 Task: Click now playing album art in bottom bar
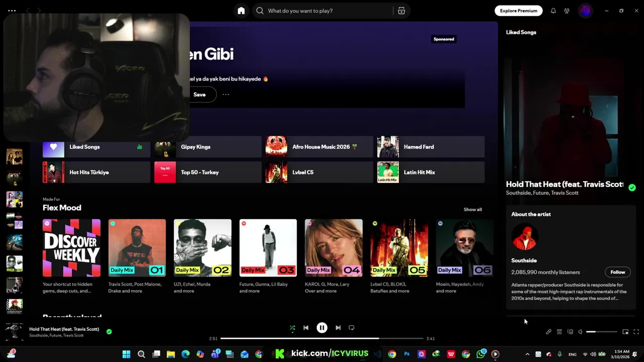click(x=14, y=332)
